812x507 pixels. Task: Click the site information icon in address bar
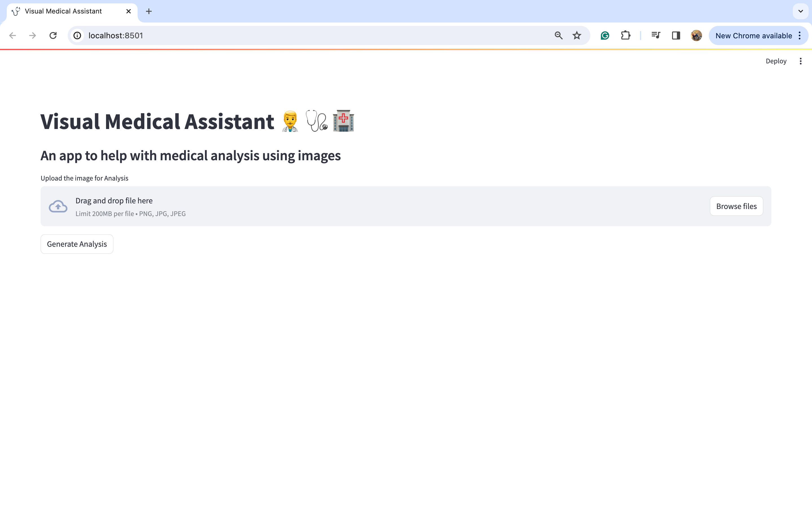pos(78,35)
